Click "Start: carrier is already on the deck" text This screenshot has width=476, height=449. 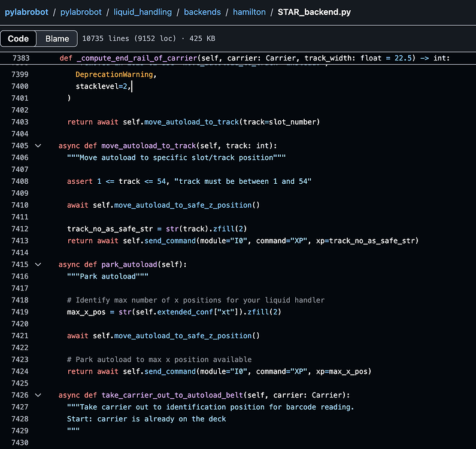[x=146, y=419]
